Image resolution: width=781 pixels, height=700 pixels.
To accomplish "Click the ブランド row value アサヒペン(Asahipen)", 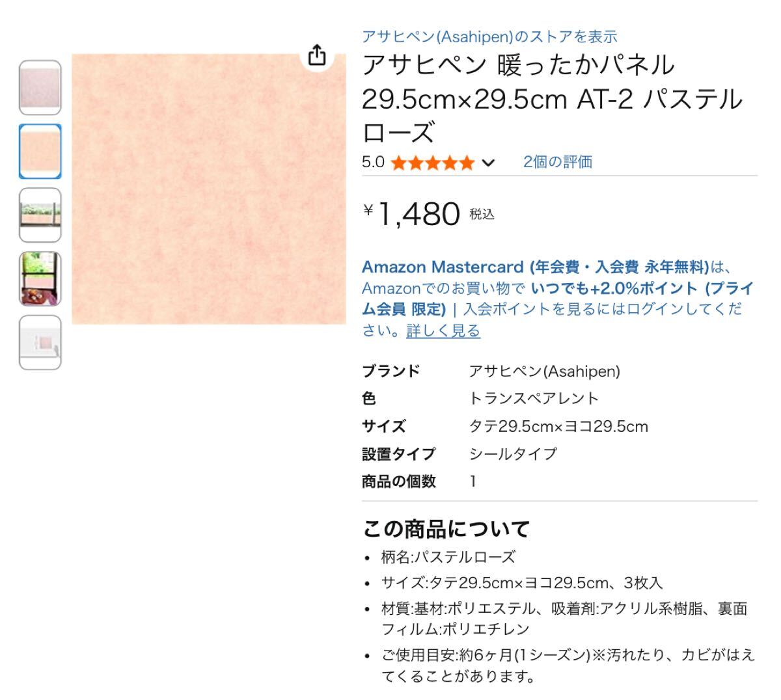I will pyautogui.click(x=545, y=371).
